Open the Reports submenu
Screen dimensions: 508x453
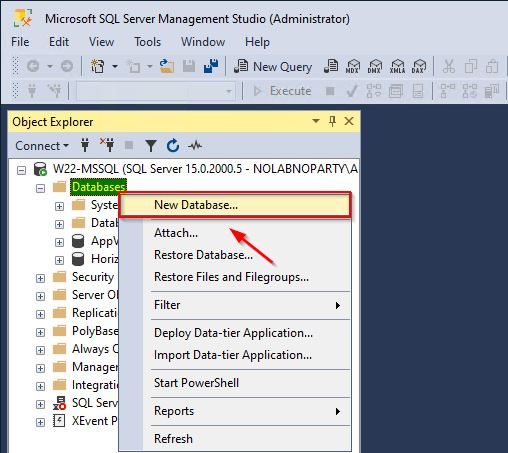pos(235,411)
